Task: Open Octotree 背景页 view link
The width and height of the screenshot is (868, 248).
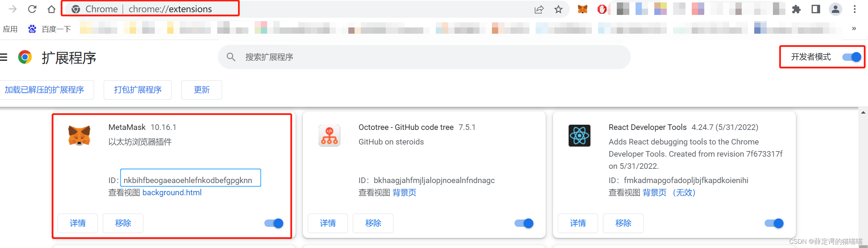Action: (x=405, y=192)
